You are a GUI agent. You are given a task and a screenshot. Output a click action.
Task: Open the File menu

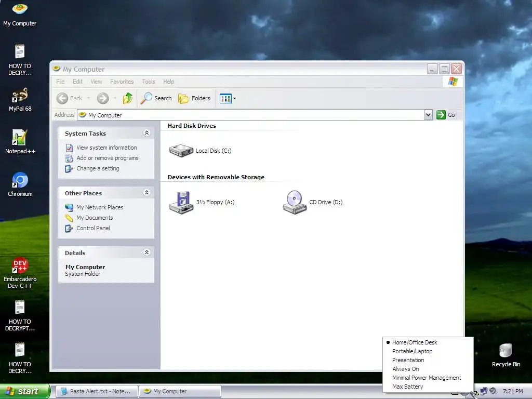(x=60, y=82)
